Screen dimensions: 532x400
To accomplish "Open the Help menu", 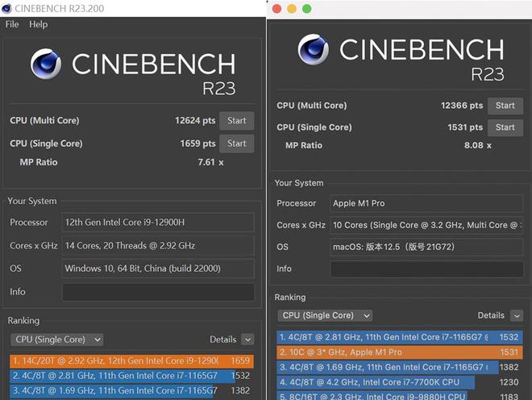I will (38, 24).
